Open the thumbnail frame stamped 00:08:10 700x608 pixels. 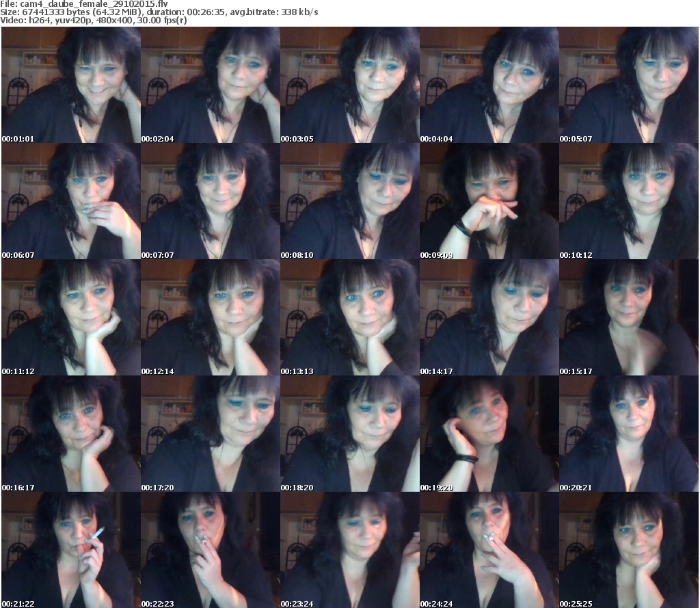pyautogui.click(x=350, y=201)
